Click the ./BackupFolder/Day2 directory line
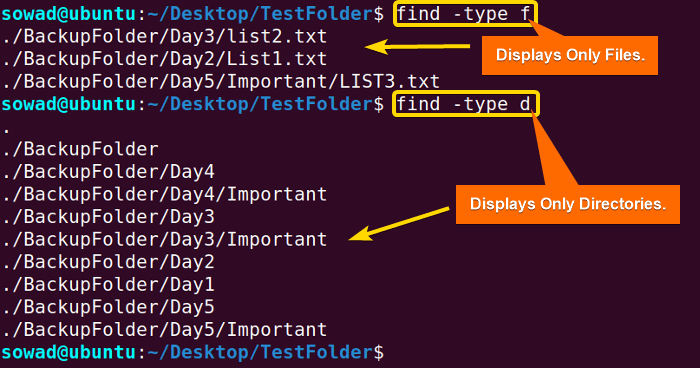The width and height of the screenshot is (700, 368). tap(108, 262)
